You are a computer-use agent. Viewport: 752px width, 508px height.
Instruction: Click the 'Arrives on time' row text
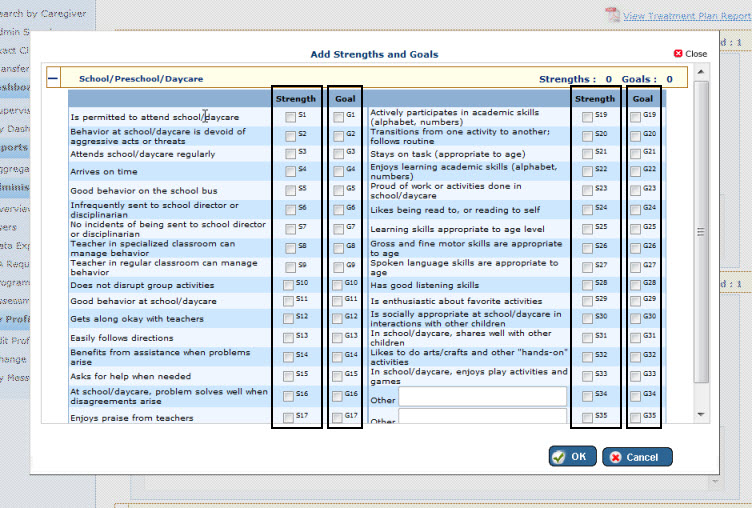104,171
